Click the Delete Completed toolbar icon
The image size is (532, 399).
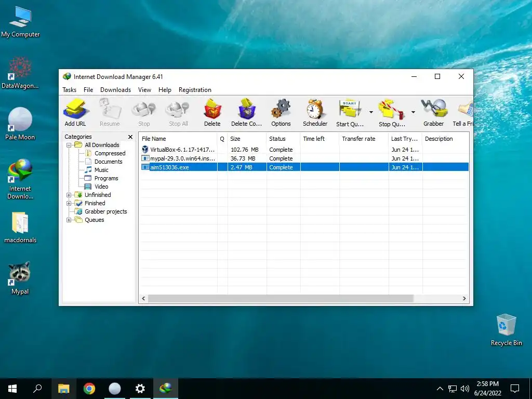coord(246,113)
